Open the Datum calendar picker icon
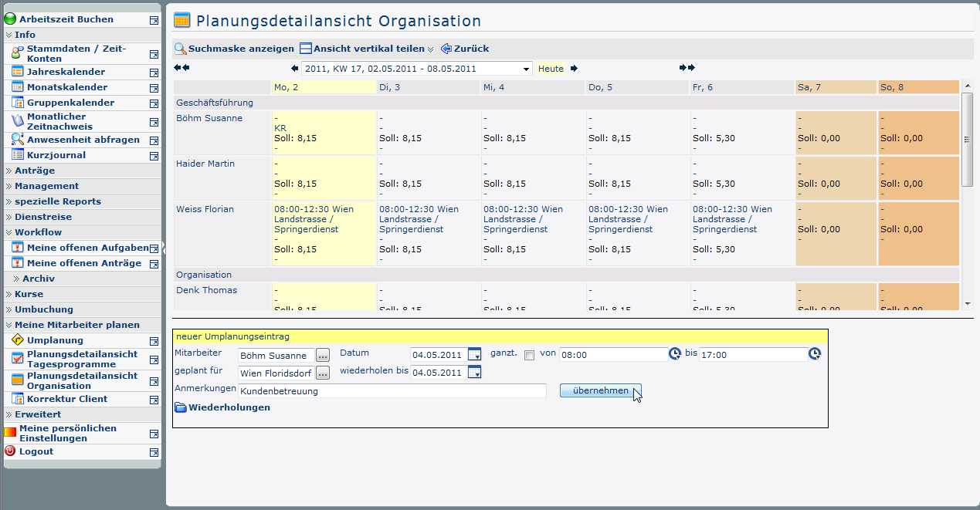The height and width of the screenshot is (510, 980). [474, 354]
